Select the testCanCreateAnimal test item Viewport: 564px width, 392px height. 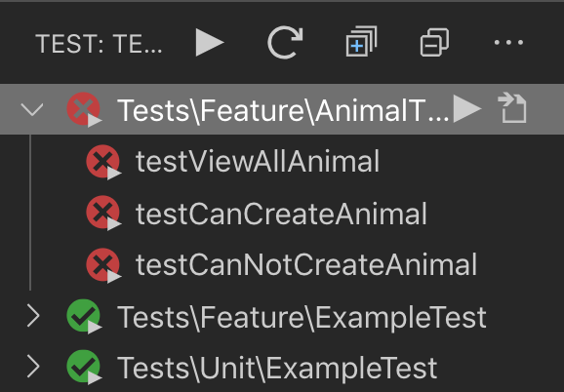tap(282, 214)
